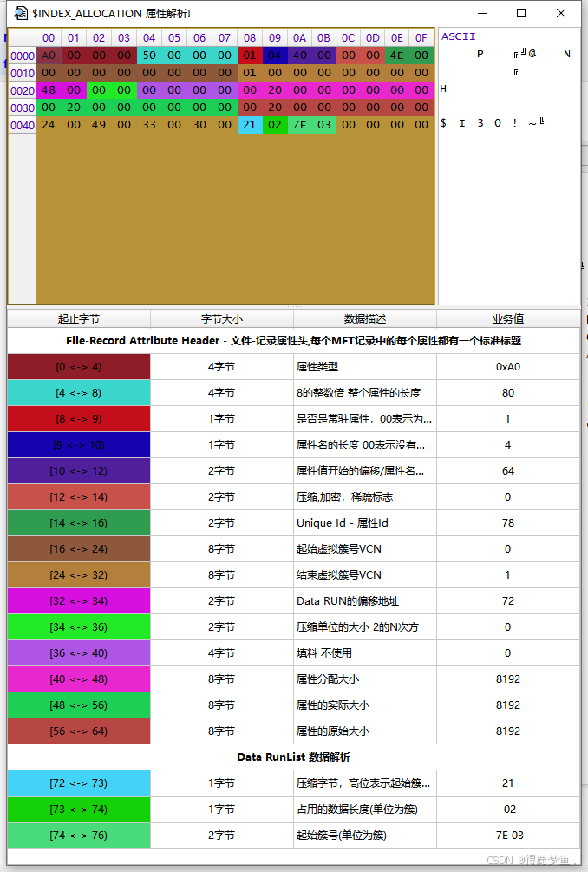Click the Data RUN的偏移地址 description cell
This screenshot has height=872, width=588.
[x=364, y=601]
